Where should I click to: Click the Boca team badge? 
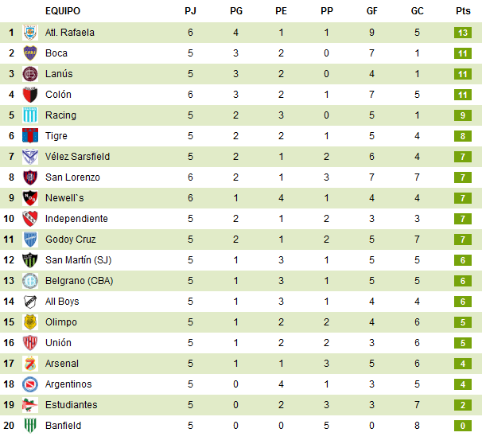[x=30, y=53]
